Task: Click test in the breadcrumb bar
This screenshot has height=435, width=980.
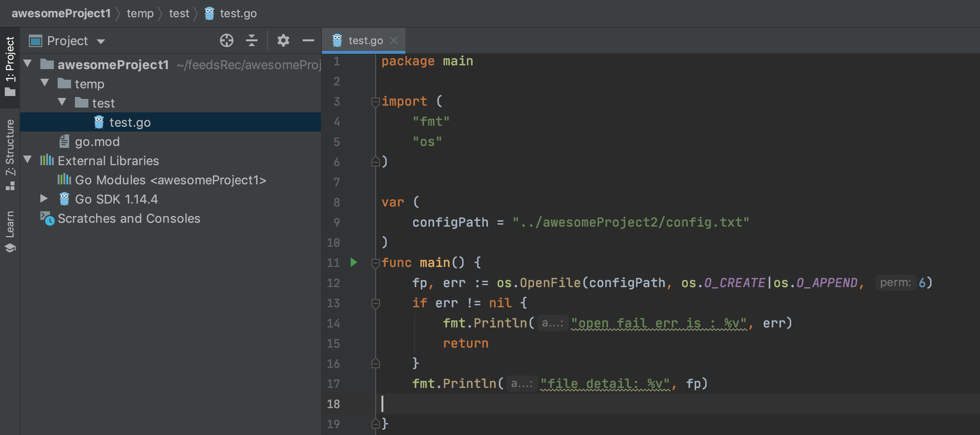Action: click(x=179, y=13)
